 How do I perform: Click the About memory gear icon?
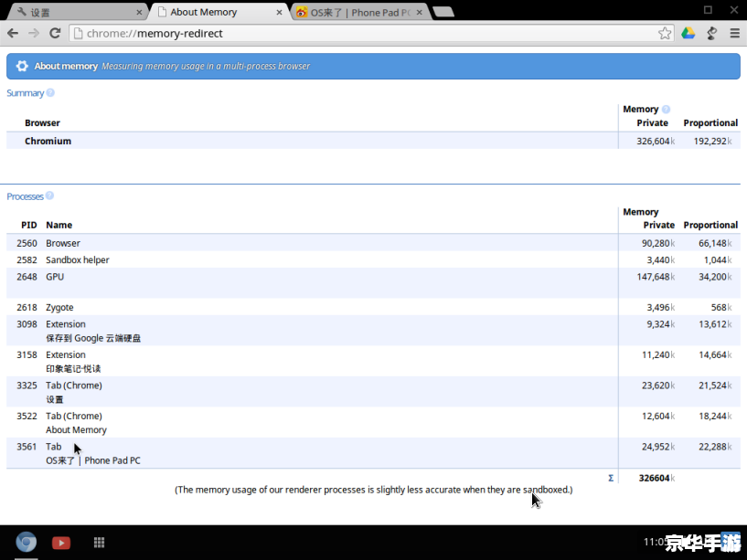coord(22,66)
